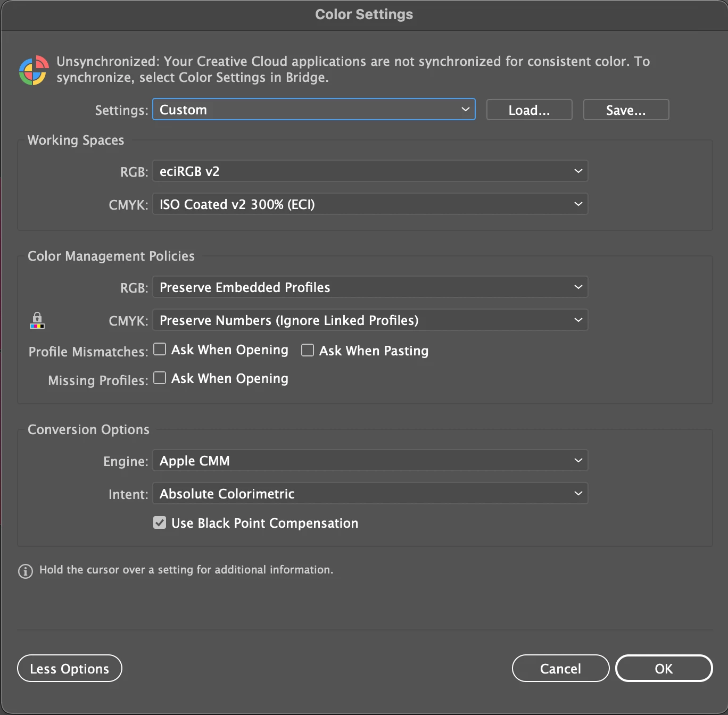Click the Working Spaces section heading
Viewport: 728px width, 715px height.
click(76, 140)
